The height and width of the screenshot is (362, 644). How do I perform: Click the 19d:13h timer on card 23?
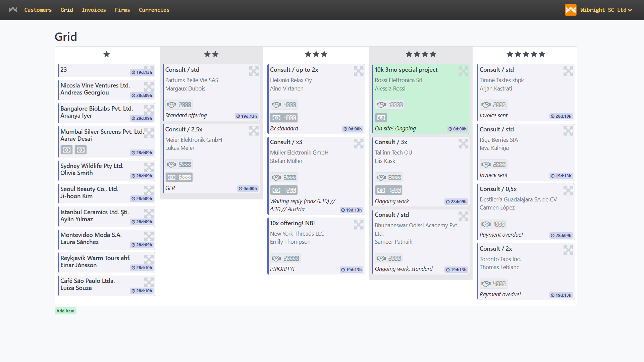click(142, 72)
